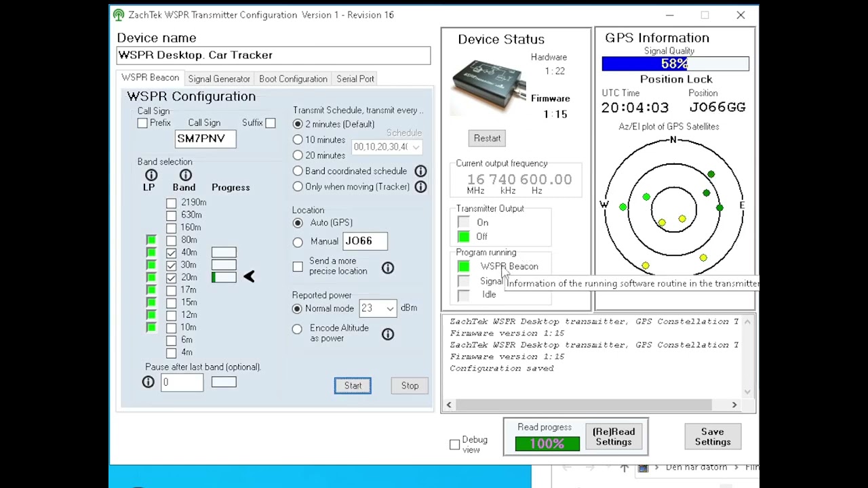Click Save Settings button
Viewport: 868px width, 488px height.
point(713,437)
